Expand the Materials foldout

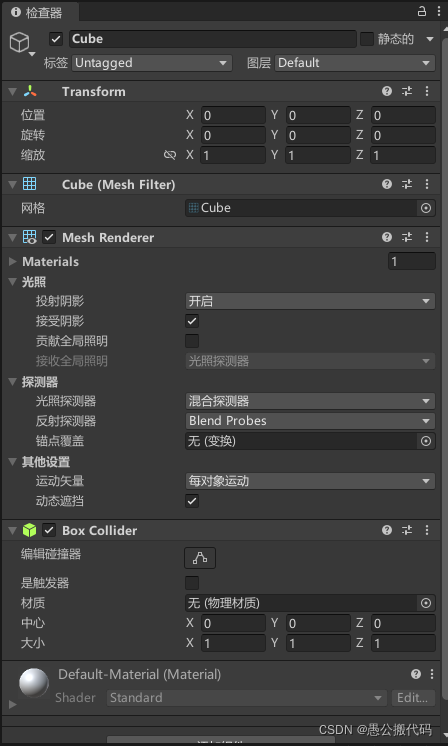coord(13,261)
